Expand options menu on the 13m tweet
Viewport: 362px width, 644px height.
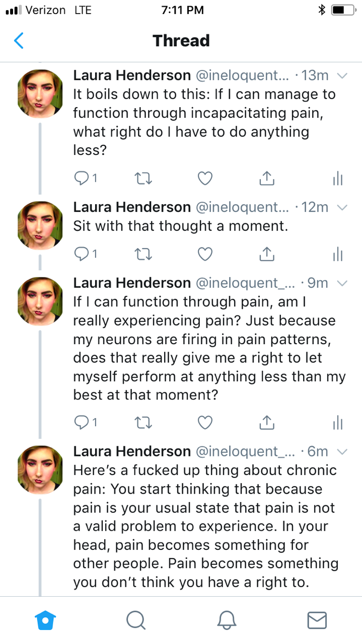[x=342, y=76]
